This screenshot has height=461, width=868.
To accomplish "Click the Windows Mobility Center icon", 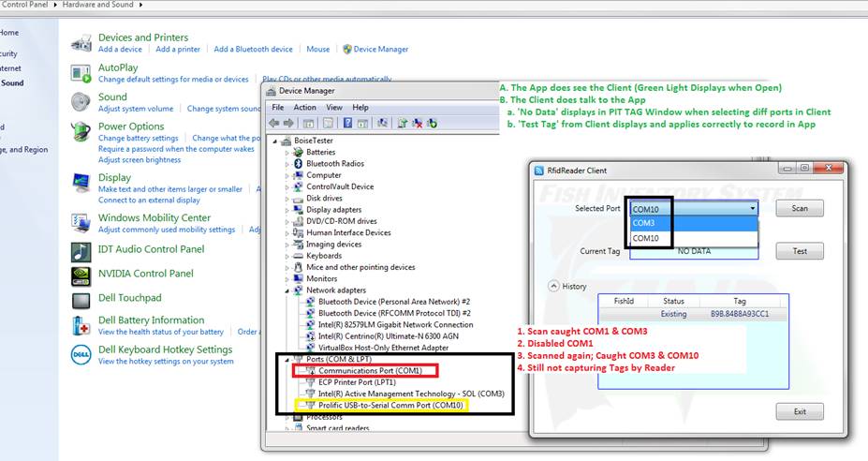I will 81,223.
